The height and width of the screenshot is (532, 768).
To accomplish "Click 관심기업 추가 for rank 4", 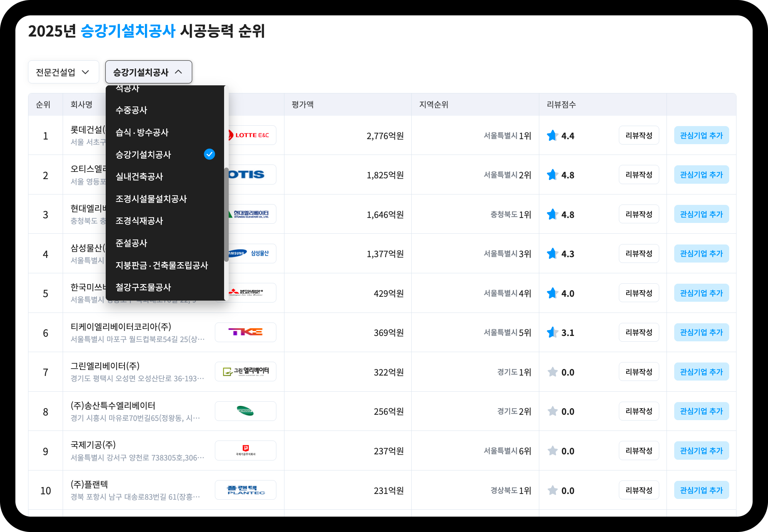I will pos(702,253).
